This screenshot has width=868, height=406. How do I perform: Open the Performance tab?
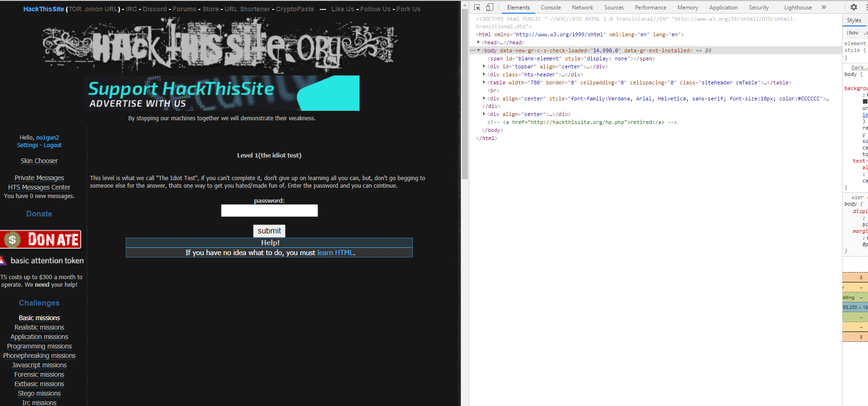coord(650,8)
